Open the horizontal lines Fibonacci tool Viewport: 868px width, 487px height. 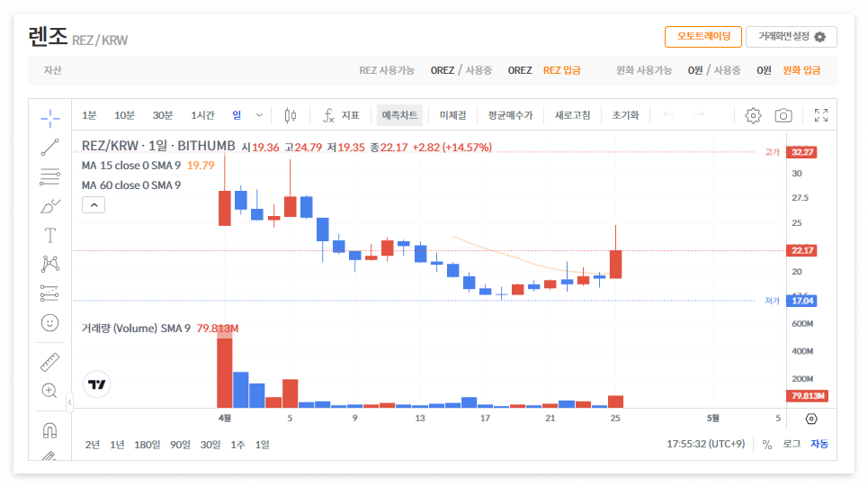coord(49,176)
